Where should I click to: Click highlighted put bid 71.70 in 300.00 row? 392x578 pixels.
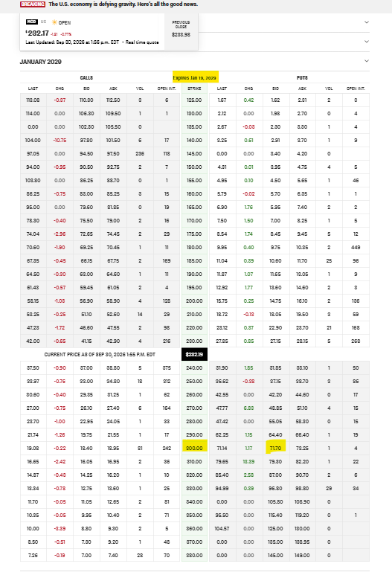point(275,448)
